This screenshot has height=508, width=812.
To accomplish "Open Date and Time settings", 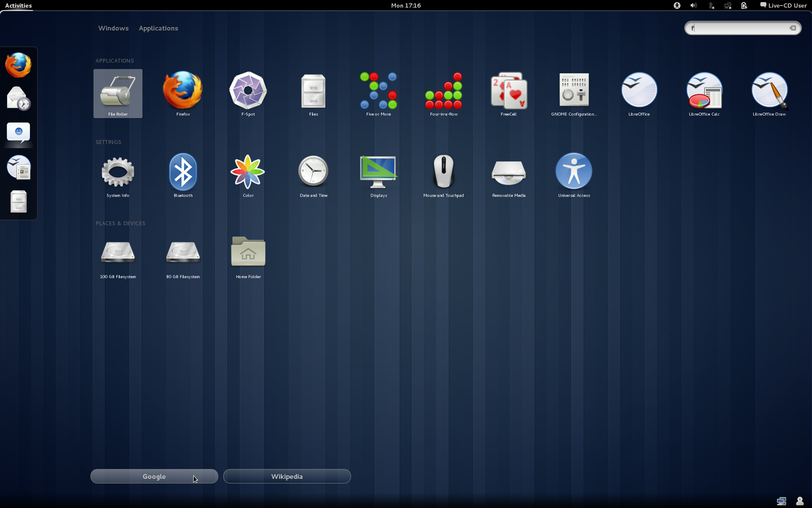I will [x=313, y=175].
